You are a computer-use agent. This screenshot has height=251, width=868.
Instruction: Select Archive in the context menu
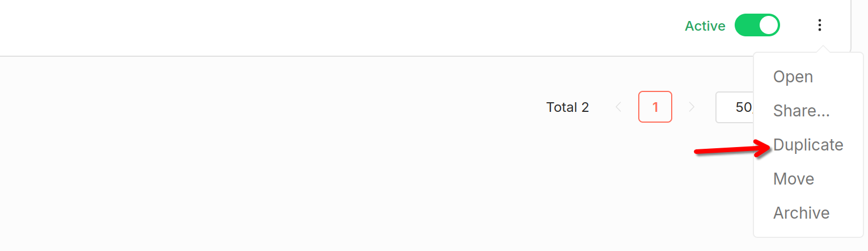(801, 213)
